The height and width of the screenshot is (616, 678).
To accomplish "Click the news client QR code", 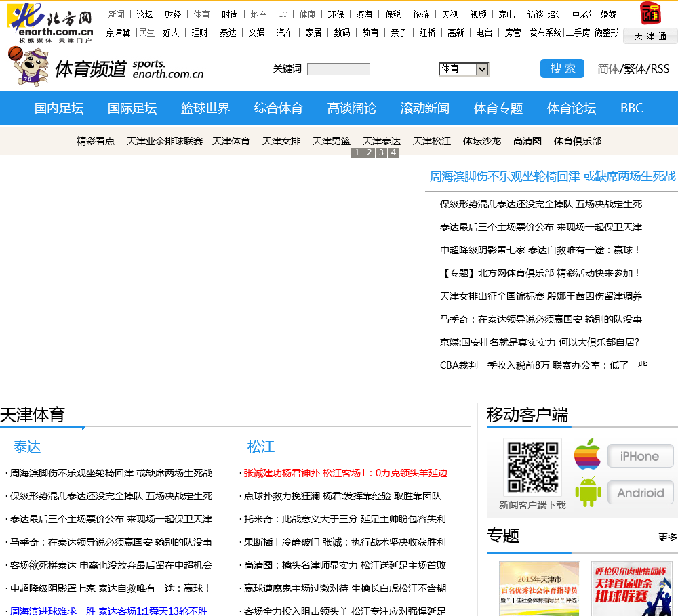I will pos(532,468).
